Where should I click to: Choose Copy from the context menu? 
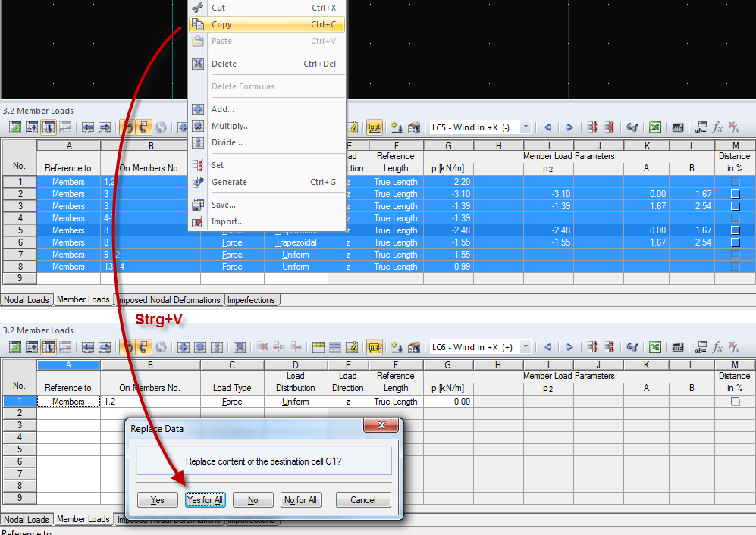point(221,24)
